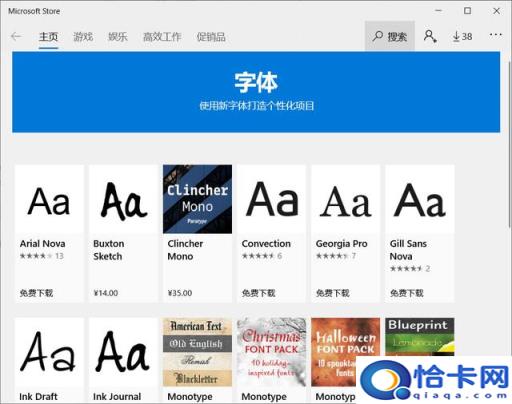Click the Arial Nova star rating
Viewport: 512px width, 404px height.
tap(36, 256)
